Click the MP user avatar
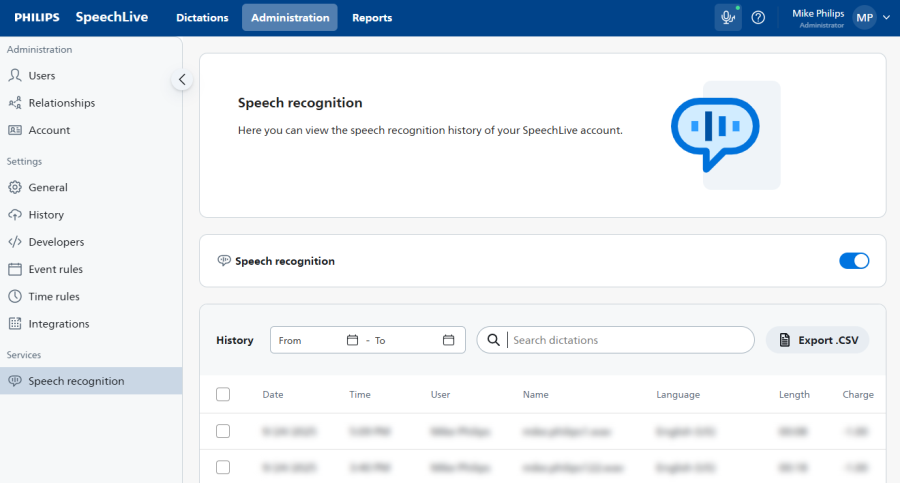 pos(864,18)
